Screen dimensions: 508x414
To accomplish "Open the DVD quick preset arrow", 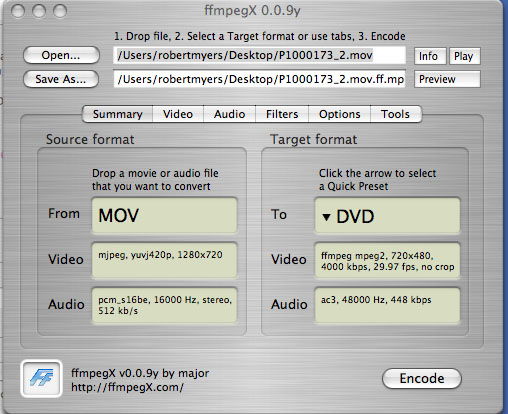I will pos(326,217).
